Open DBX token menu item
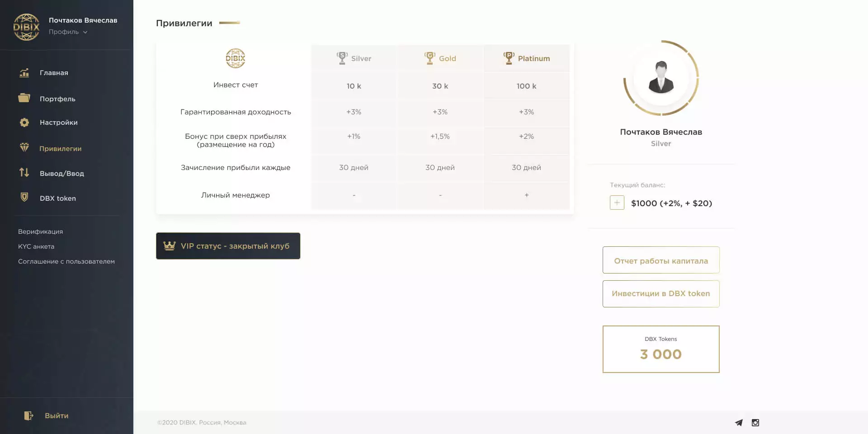868x434 pixels. pyautogui.click(x=58, y=198)
